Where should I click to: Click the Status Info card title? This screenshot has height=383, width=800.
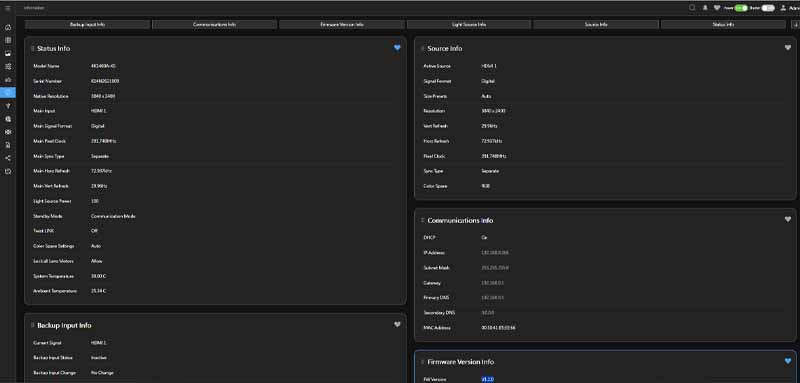[54, 48]
